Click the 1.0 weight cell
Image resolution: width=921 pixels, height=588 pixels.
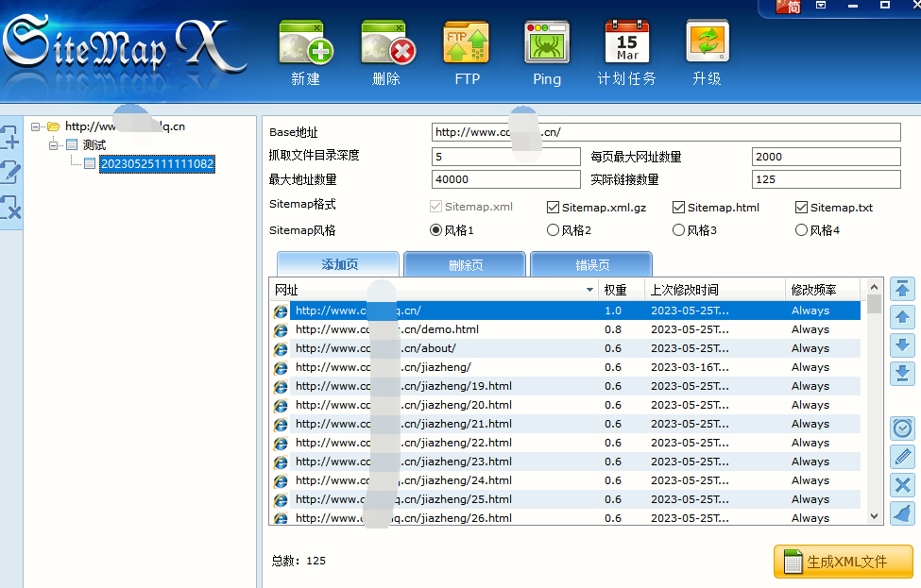pyautogui.click(x=613, y=311)
